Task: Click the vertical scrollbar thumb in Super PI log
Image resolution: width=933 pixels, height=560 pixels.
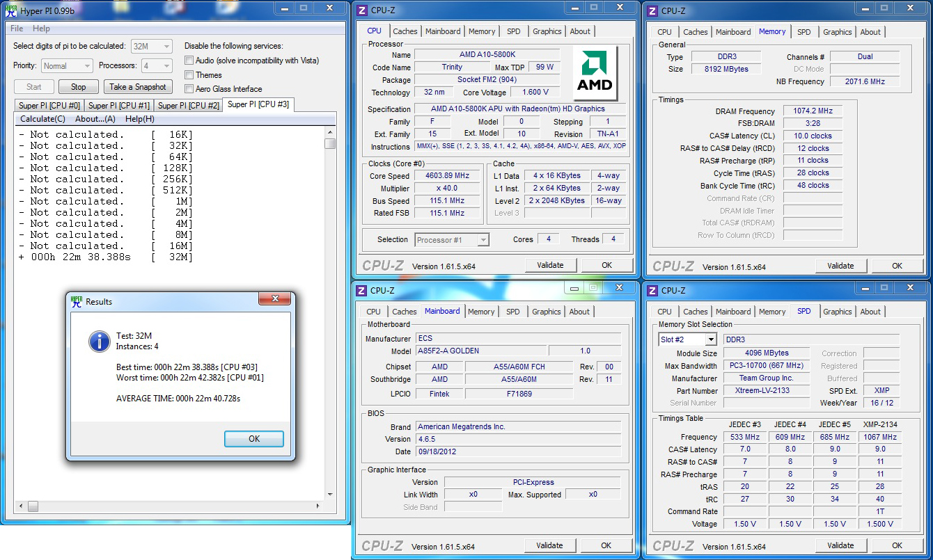Action: (x=330, y=143)
